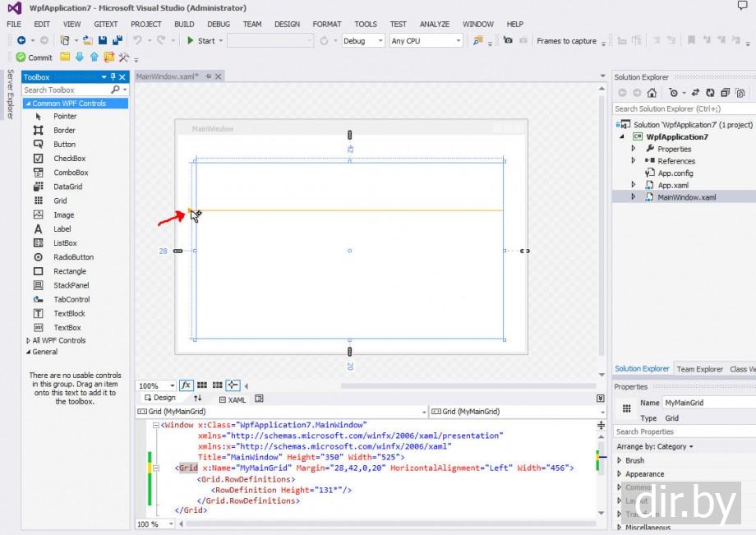Click the Home icon in Solution Explorer
The image size is (756, 535).
(652, 92)
